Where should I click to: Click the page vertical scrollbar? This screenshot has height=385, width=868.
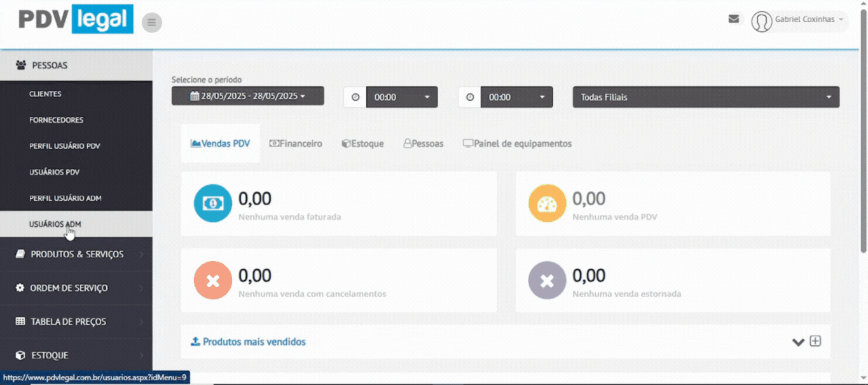[x=863, y=127]
